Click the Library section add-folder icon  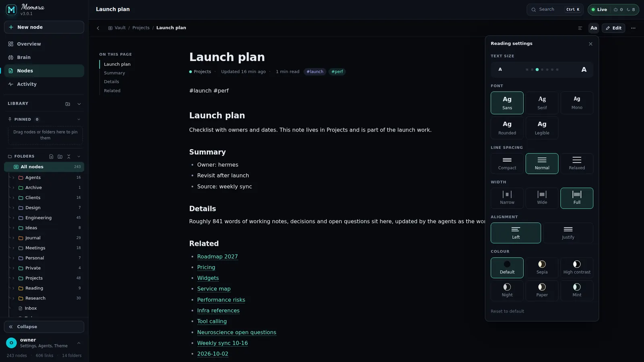68,104
